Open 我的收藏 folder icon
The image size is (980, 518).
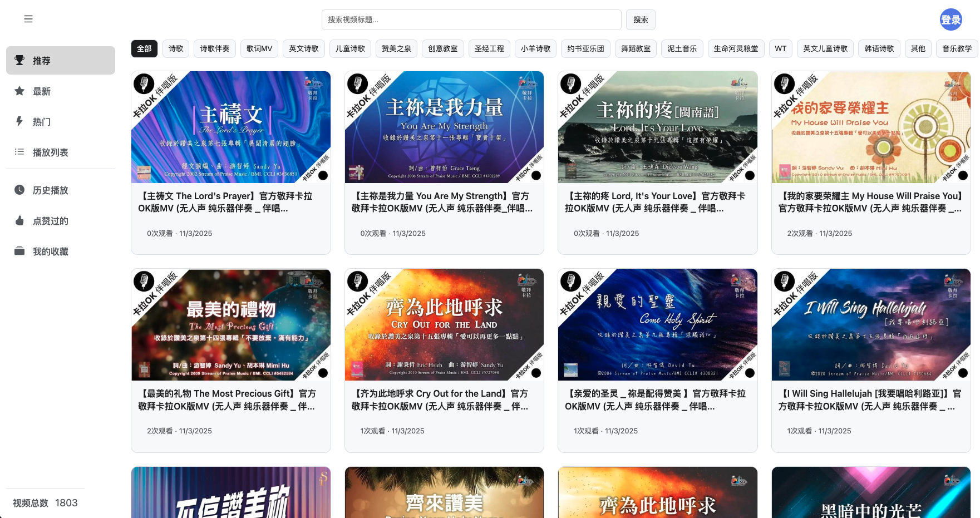pos(19,251)
